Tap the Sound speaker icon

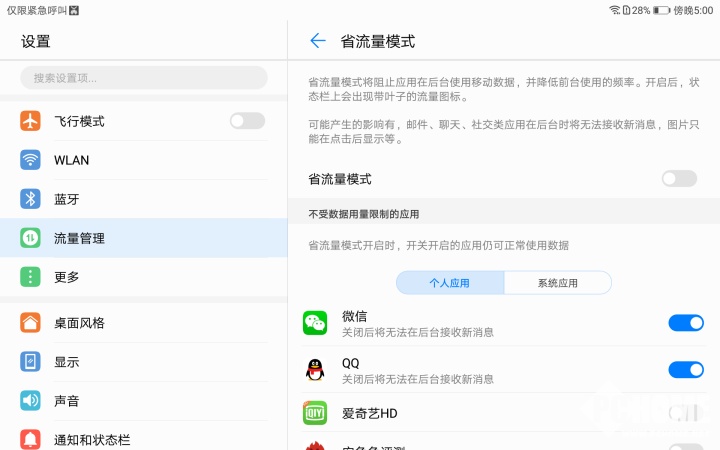click(x=30, y=401)
